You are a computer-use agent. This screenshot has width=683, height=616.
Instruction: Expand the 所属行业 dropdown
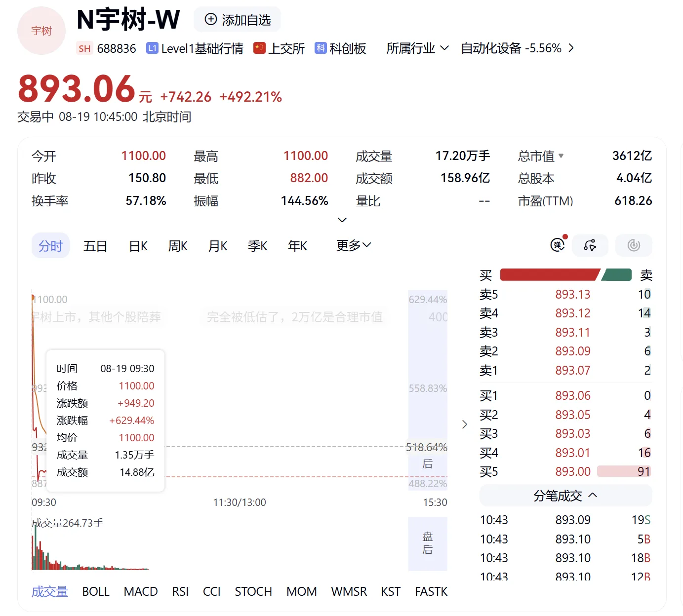(x=417, y=48)
